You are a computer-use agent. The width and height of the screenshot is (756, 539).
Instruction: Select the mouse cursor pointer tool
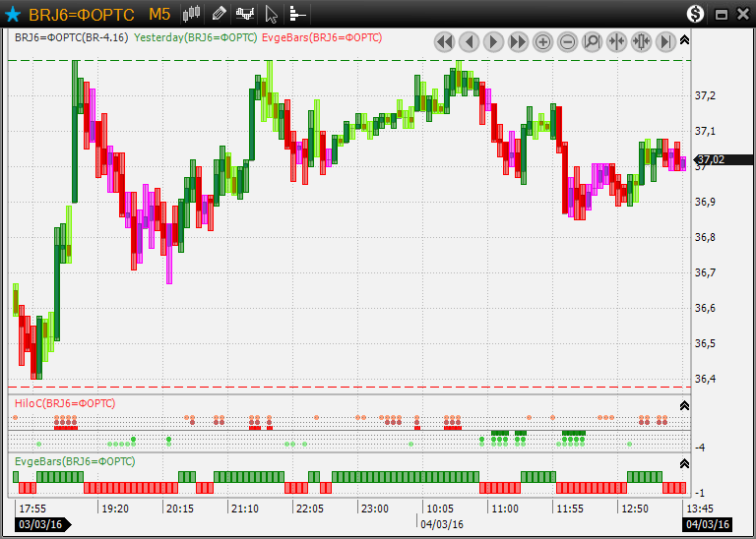point(272,14)
